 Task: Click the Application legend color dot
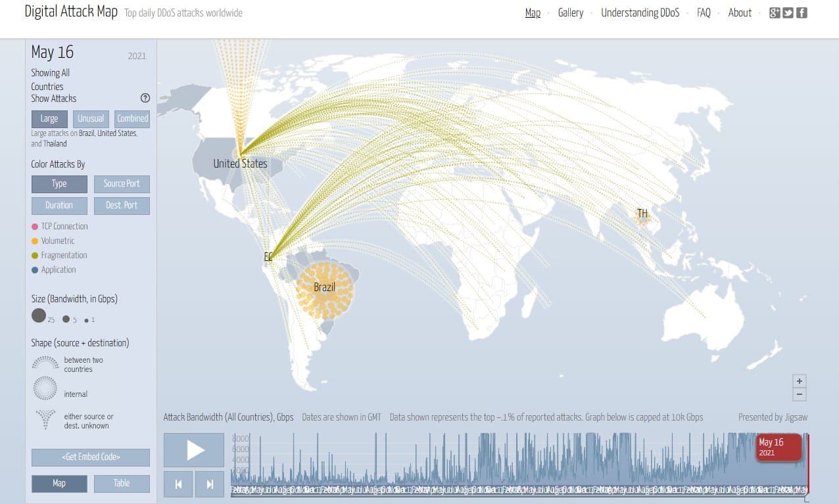[35, 270]
